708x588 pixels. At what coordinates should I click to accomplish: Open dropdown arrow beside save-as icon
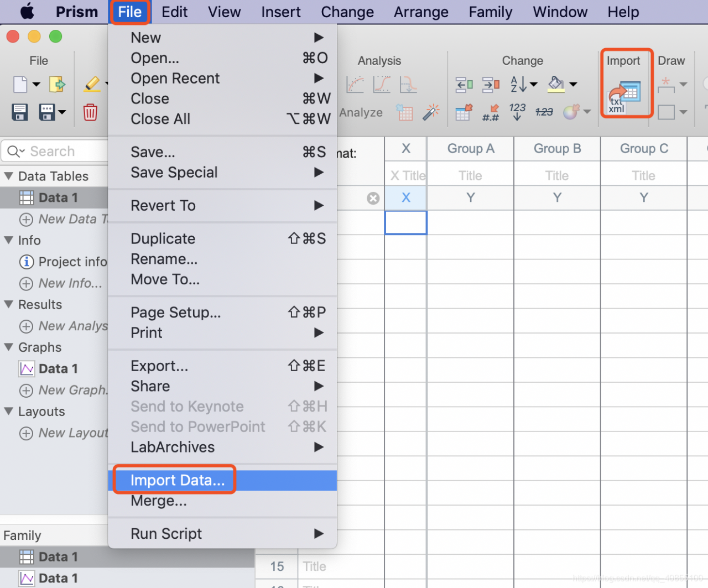coord(62,112)
